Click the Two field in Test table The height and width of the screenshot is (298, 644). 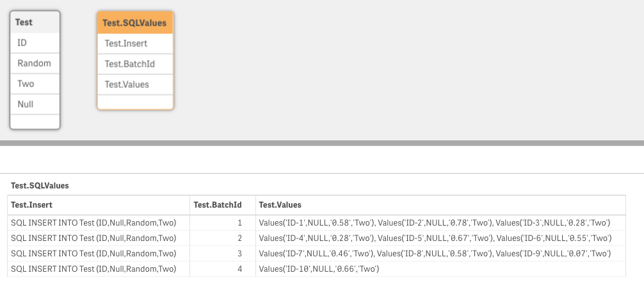pyautogui.click(x=35, y=84)
